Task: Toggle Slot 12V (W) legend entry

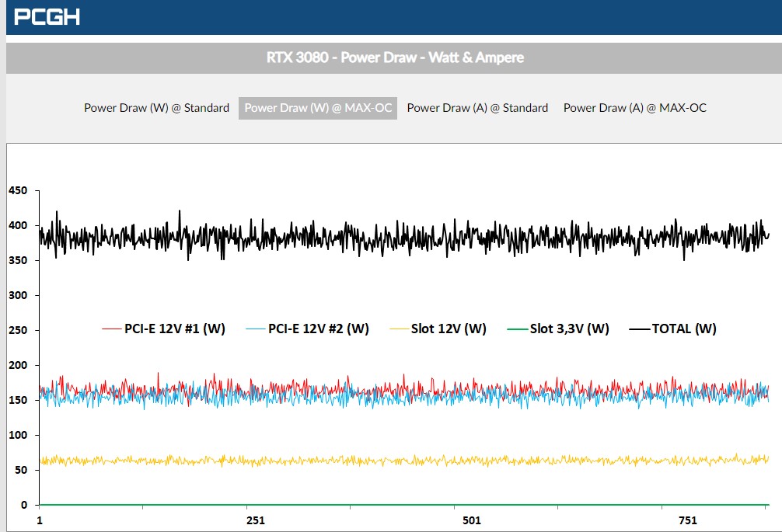Action: click(x=438, y=329)
